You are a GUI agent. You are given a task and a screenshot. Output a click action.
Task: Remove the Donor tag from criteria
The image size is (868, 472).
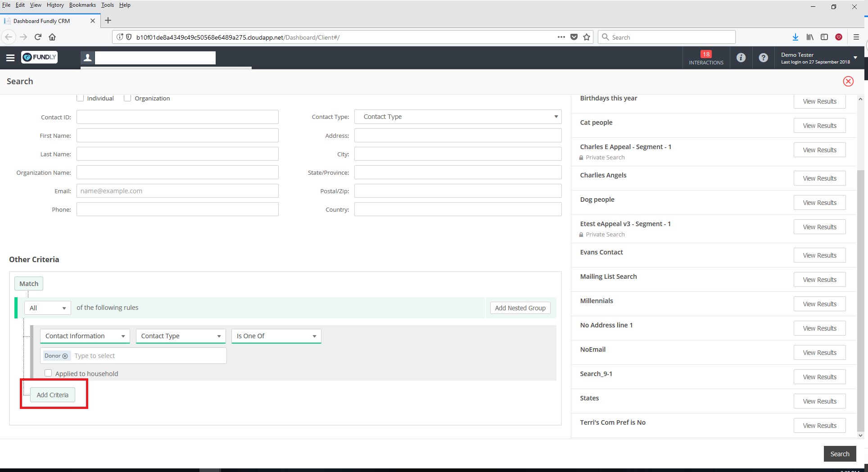point(65,356)
